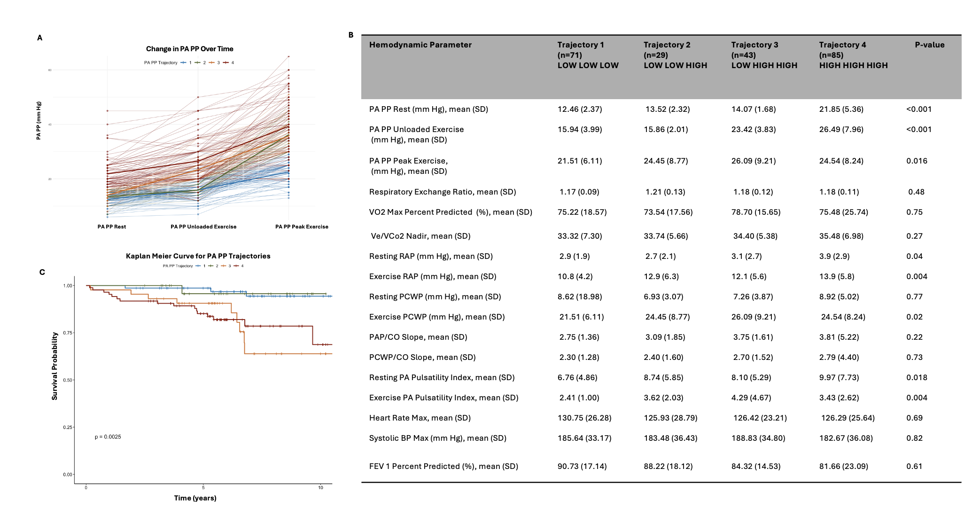The height and width of the screenshot is (515, 980).
Task: Click the 'PA PP Peak Exercise' x-axis label
Action: pyautogui.click(x=302, y=226)
